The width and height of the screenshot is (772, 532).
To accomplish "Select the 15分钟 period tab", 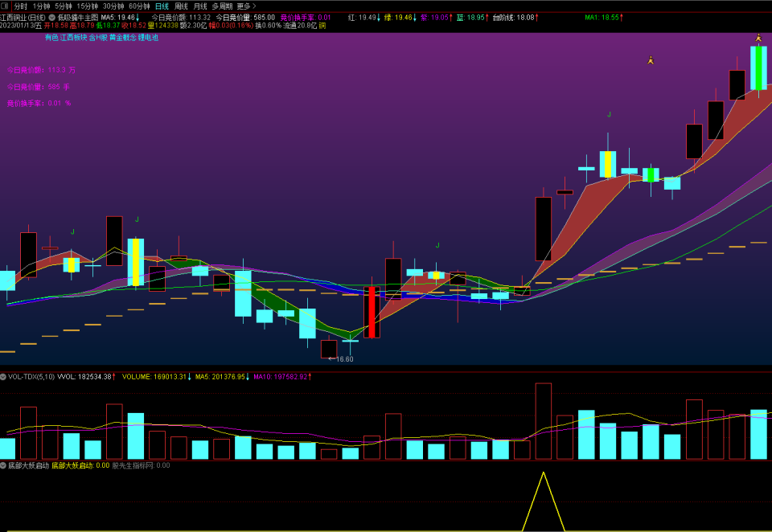I will click(x=87, y=6).
